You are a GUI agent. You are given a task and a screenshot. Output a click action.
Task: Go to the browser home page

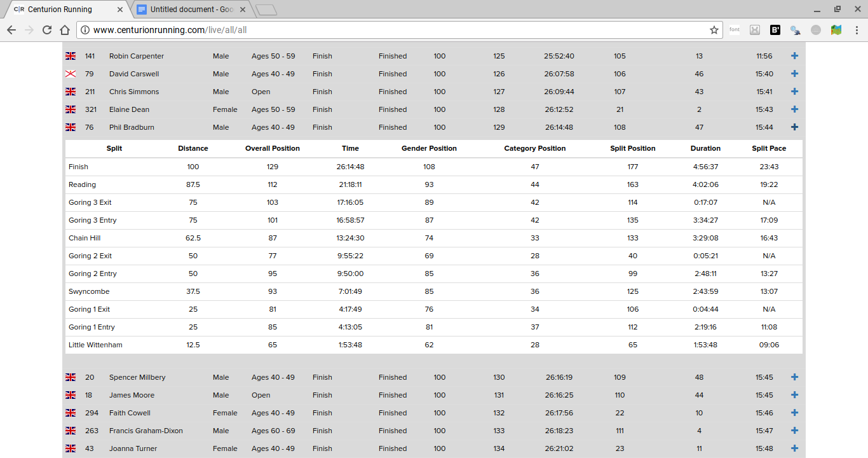tap(64, 30)
